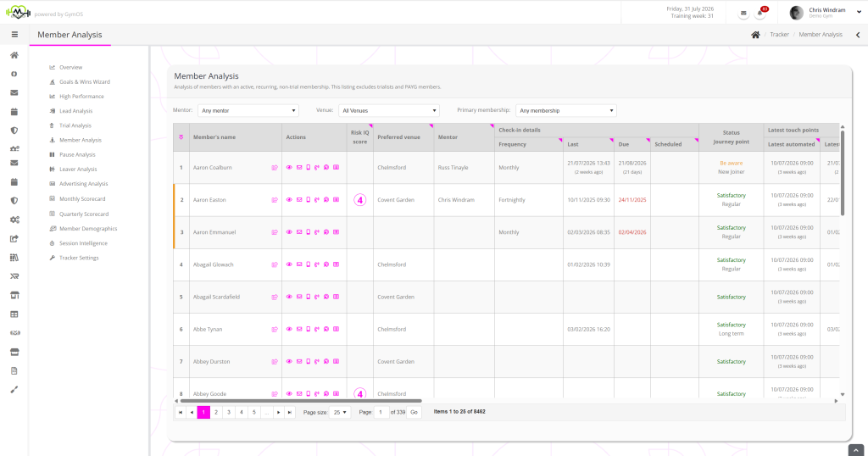This screenshot has height=456, width=868.
Task: Open the edit note icon beside Abbe Tynan
Action: 275,329
